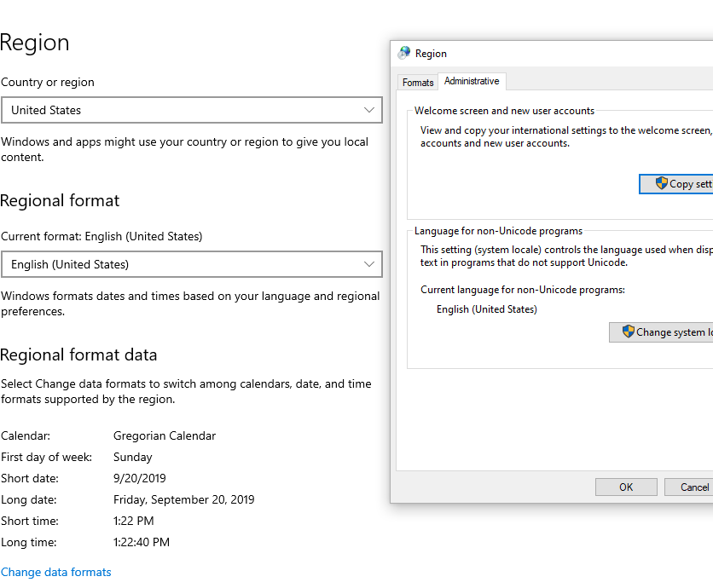
Task: Click the Change system locale button label
Action: [675, 332]
